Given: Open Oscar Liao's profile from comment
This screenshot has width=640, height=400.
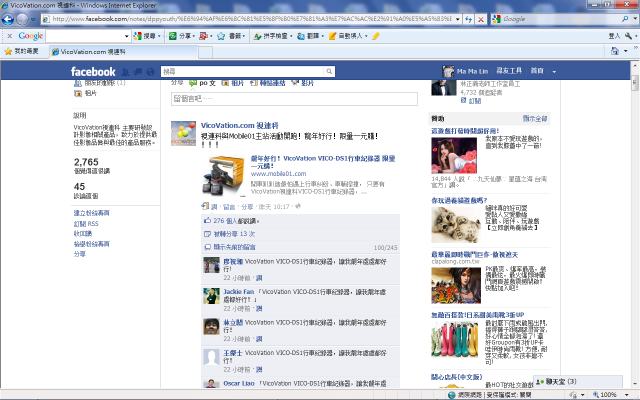Looking at the screenshot, I should 239,384.
